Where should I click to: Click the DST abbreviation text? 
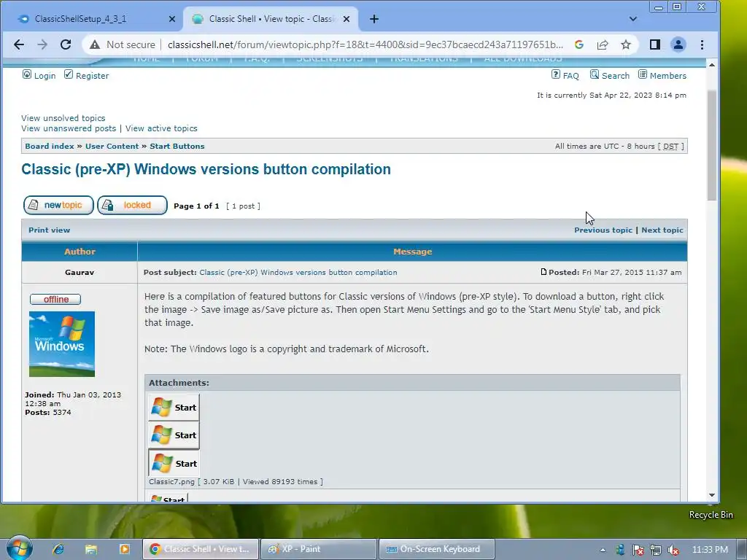tap(670, 146)
